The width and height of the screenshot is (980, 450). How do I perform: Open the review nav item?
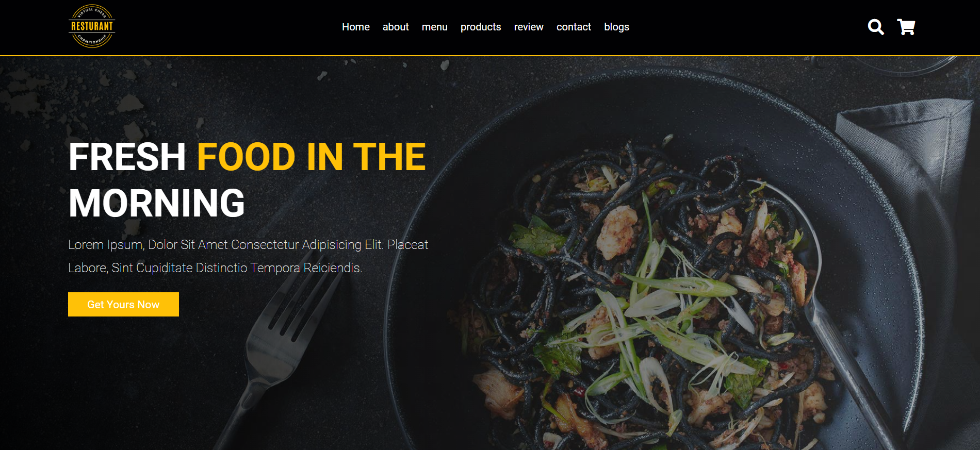[529, 27]
